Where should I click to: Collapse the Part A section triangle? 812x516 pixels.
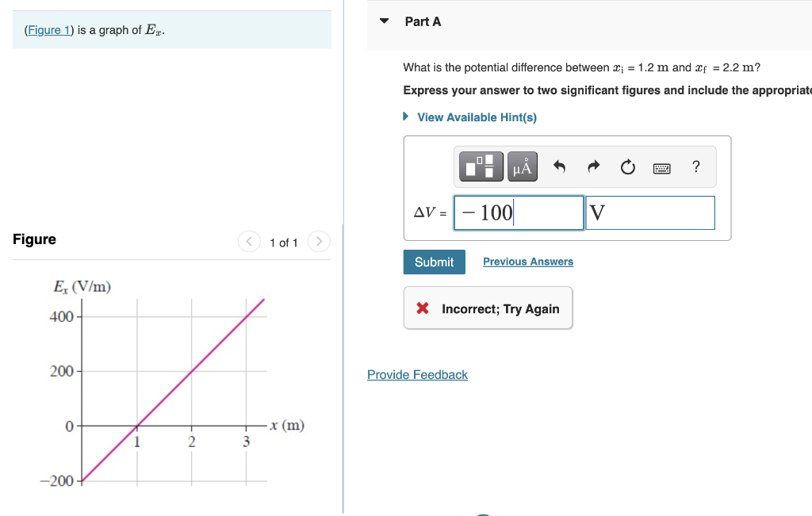point(384,21)
